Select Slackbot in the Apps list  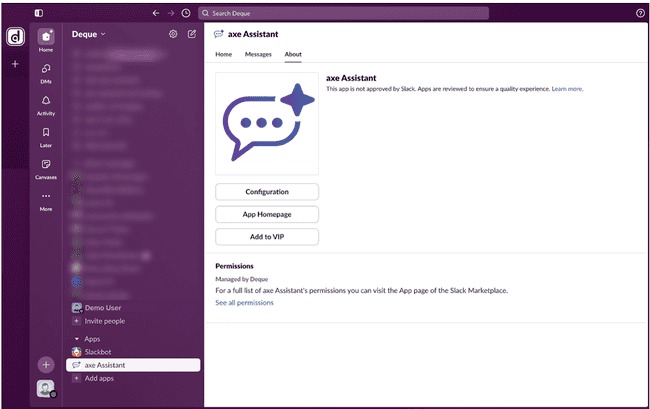pos(98,352)
